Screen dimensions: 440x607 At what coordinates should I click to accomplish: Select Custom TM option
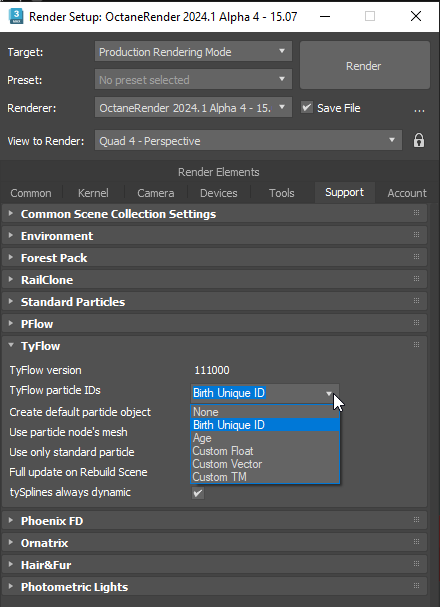[x=265, y=477]
